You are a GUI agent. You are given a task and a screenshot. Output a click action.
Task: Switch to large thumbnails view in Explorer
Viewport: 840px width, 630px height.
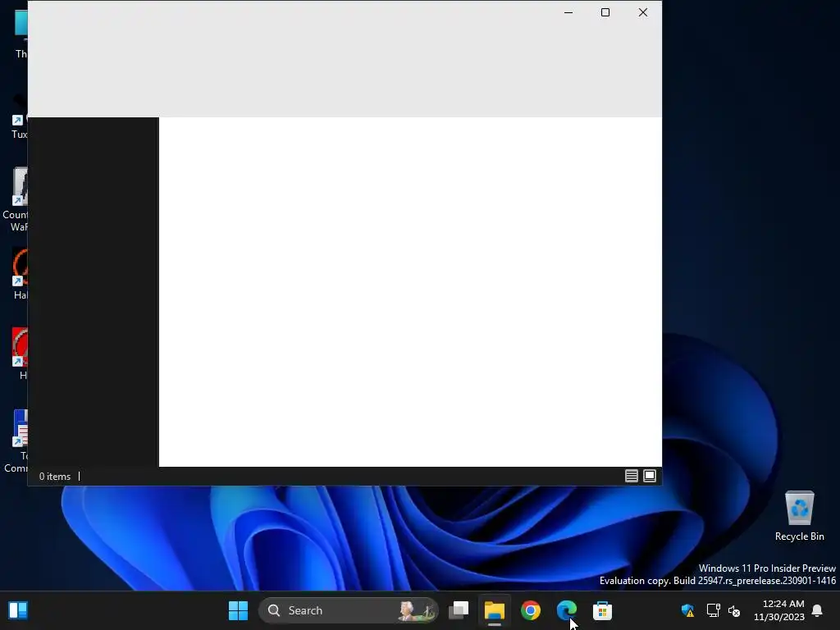pyautogui.click(x=650, y=476)
